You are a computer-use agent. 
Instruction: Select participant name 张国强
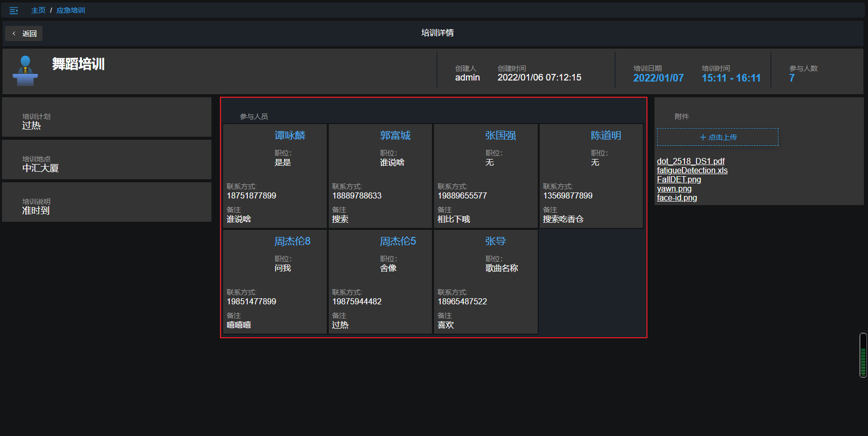coord(501,135)
